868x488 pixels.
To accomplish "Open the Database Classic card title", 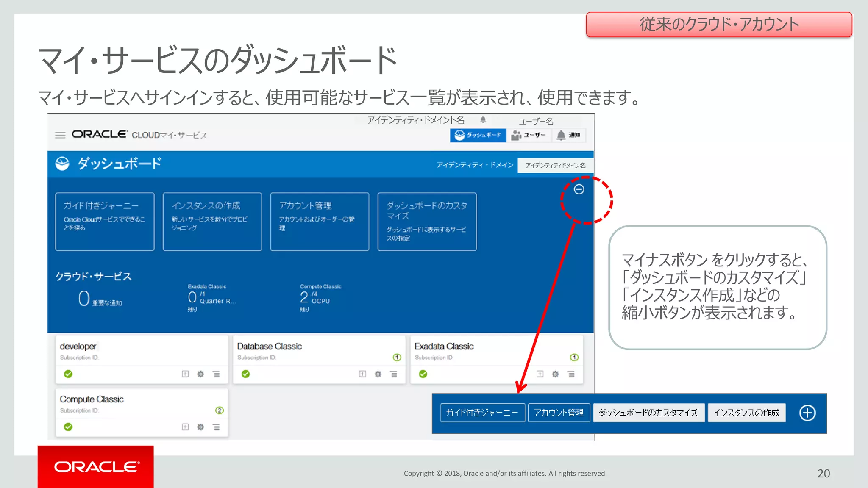I will [x=270, y=346].
